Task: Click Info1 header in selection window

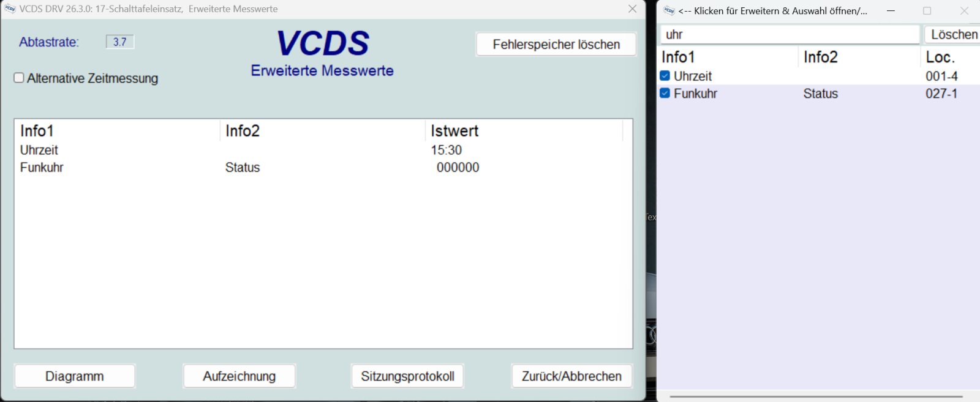Action: point(728,57)
